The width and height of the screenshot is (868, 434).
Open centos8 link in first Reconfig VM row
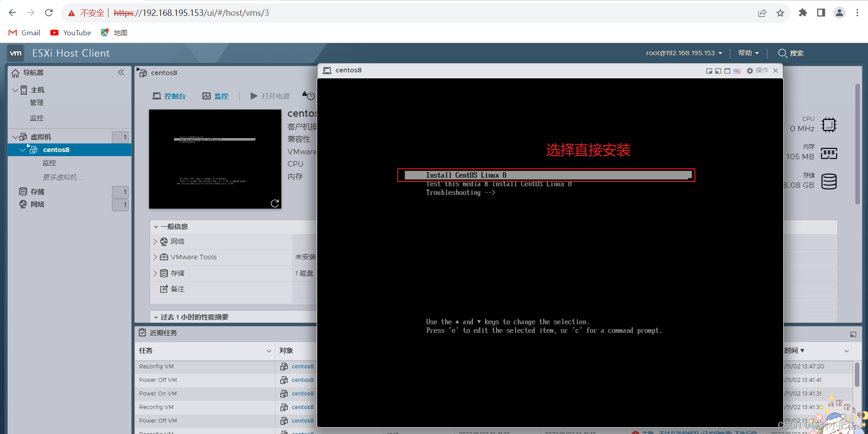303,367
